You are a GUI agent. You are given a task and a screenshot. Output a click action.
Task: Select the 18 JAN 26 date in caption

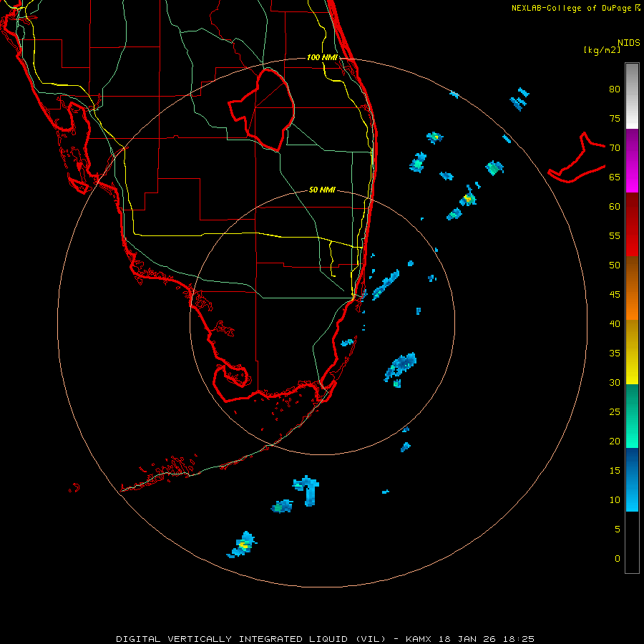coord(468,639)
